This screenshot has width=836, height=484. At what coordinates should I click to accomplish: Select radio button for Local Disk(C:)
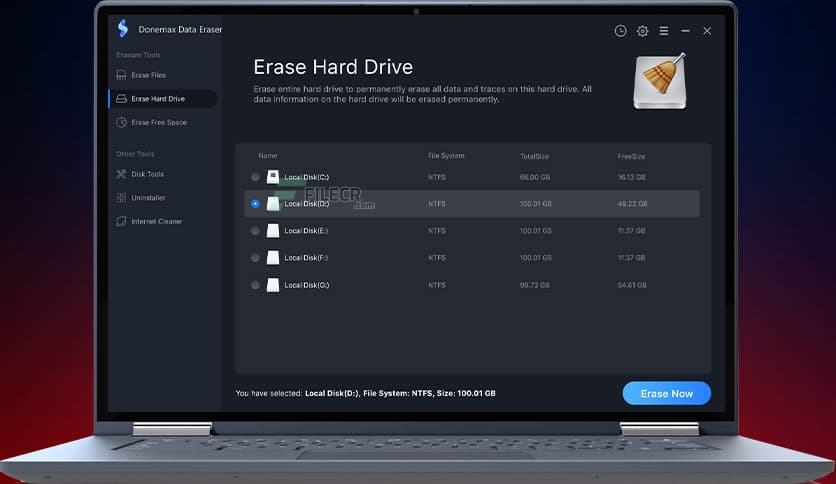(x=255, y=177)
